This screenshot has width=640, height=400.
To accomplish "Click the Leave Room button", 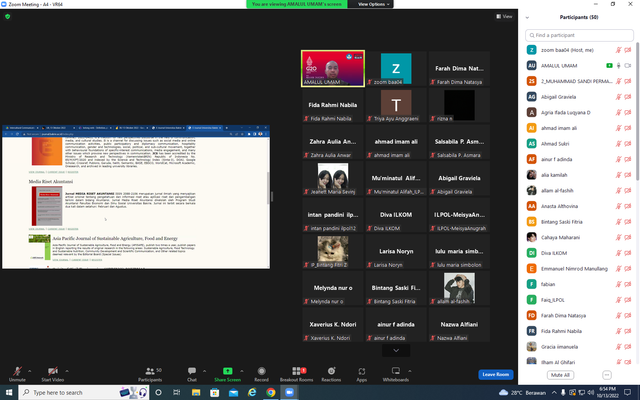I will pyautogui.click(x=496, y=374).
